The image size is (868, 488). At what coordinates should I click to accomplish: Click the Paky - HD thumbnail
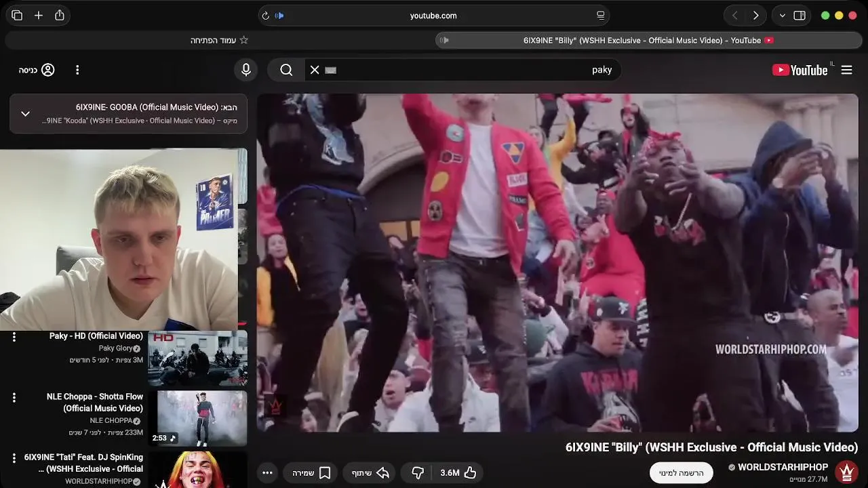197,359
